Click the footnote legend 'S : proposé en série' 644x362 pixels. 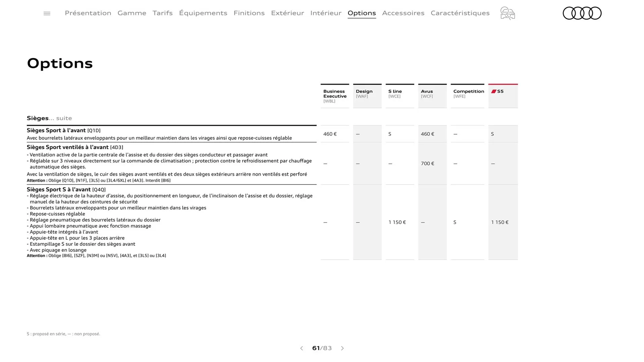pos(63,334)
